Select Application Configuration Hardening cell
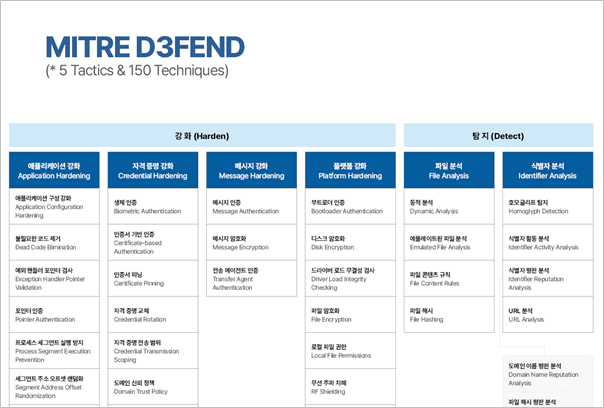 [54, 207]
